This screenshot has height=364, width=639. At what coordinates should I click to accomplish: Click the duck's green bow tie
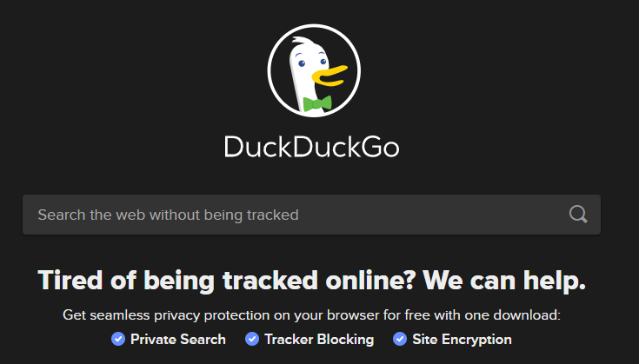317,103
